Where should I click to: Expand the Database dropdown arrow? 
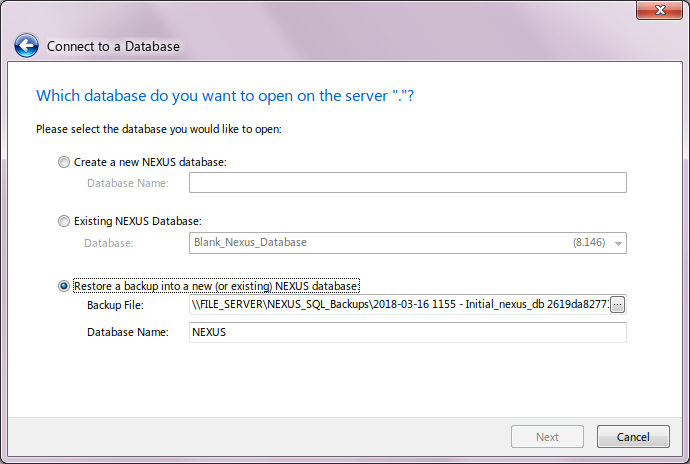618,243
